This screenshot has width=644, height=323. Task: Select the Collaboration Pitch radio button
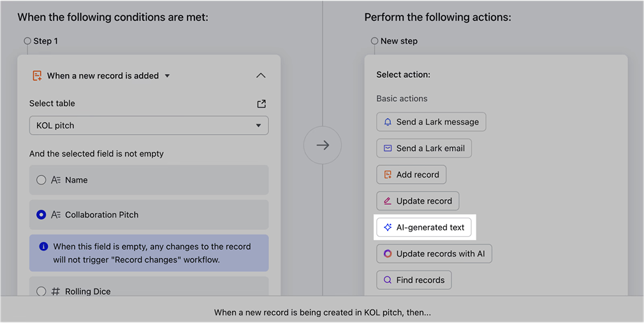click(x=41, y=215)
